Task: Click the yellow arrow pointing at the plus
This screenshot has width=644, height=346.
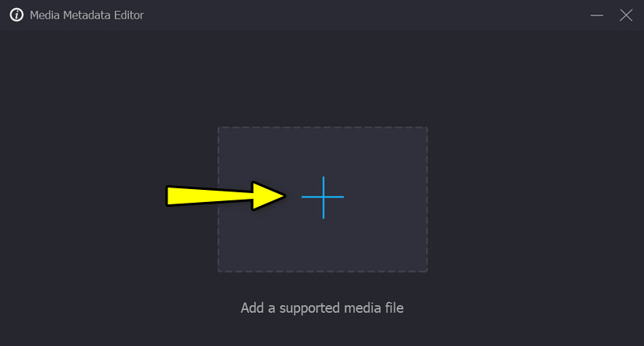Action: tap(225, 196)
